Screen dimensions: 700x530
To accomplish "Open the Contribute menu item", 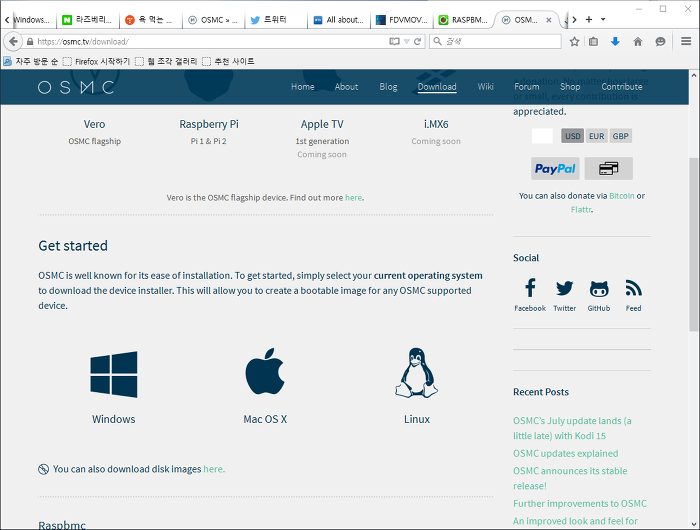I will point(622,87).
